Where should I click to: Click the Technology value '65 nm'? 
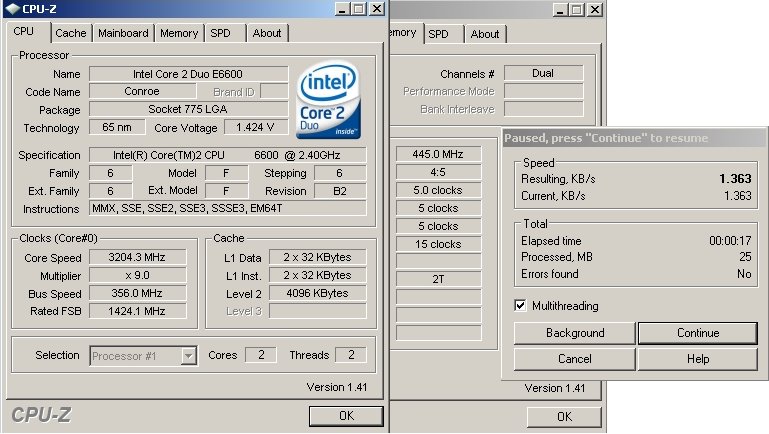click(x=117, y=127)
